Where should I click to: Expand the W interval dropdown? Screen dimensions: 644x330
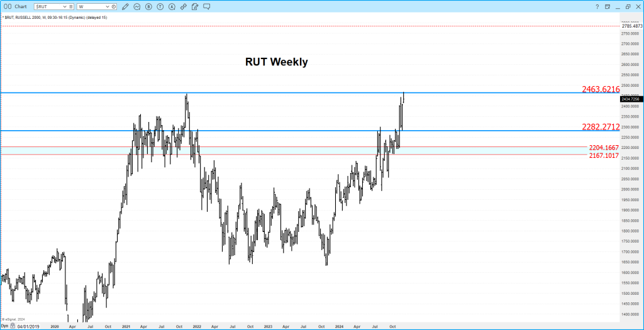(x=108, y=6)
